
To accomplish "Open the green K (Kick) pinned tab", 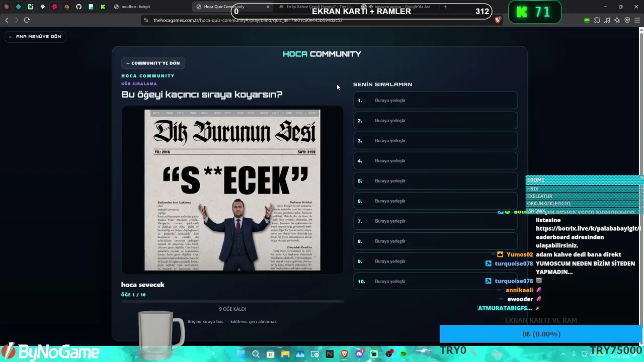I will coord(103,7).
